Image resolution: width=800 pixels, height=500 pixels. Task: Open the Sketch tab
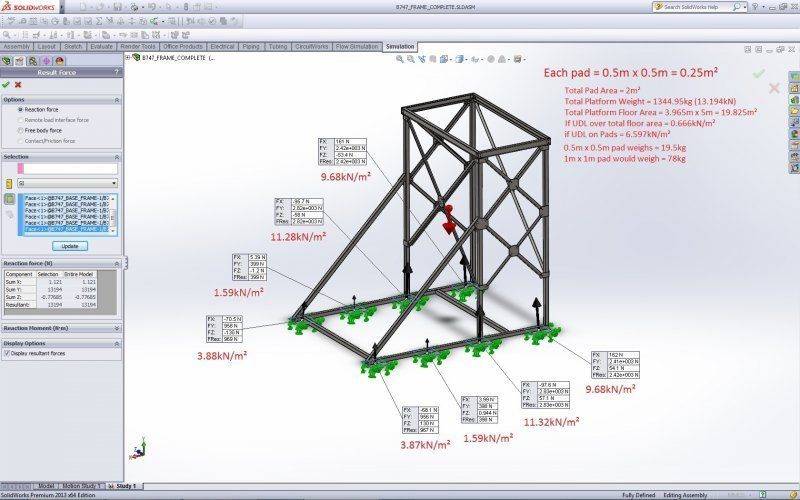tap(73, 46)
